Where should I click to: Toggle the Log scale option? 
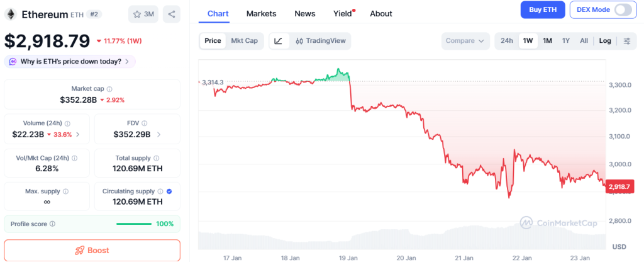coord(605,41)
